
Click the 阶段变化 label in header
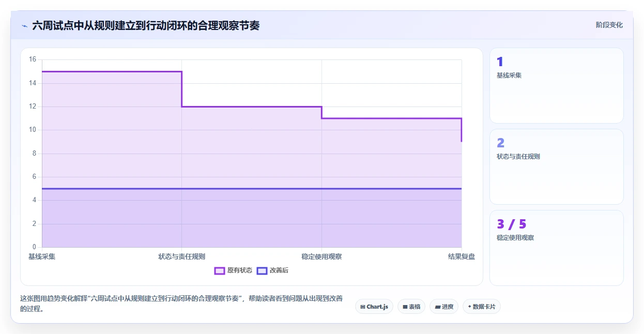coord(609,25)
